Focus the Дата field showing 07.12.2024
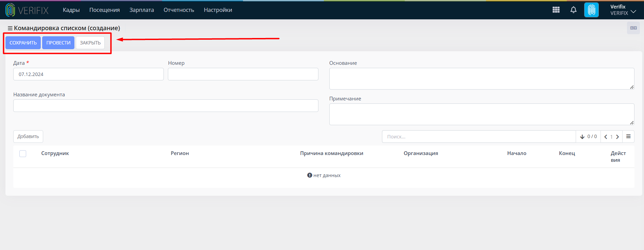The height and width of the screenshot is (250, 644). coord(88,74)
